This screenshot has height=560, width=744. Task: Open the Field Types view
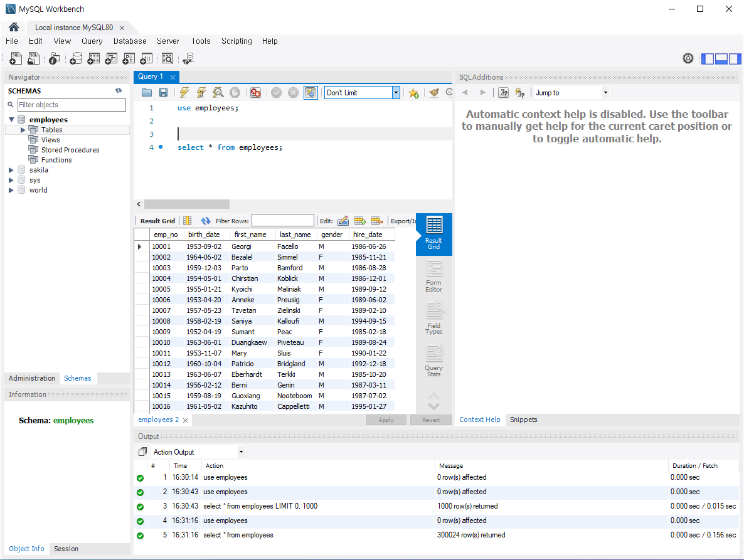point(433,318)
